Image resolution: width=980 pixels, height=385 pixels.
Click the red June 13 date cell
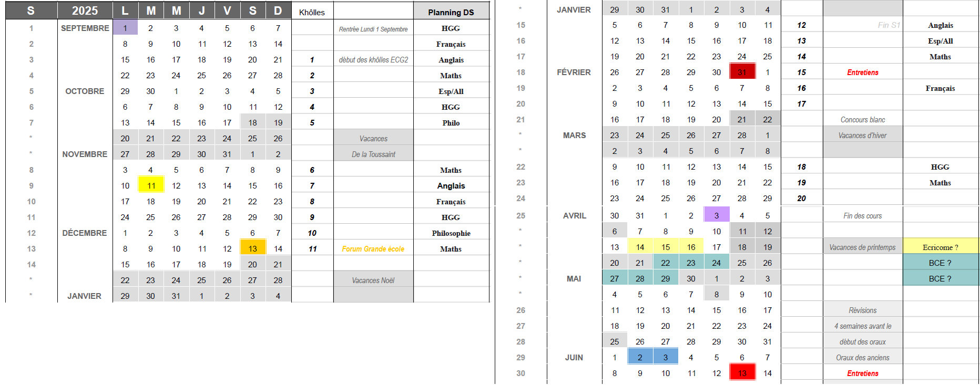click(742, 373)
